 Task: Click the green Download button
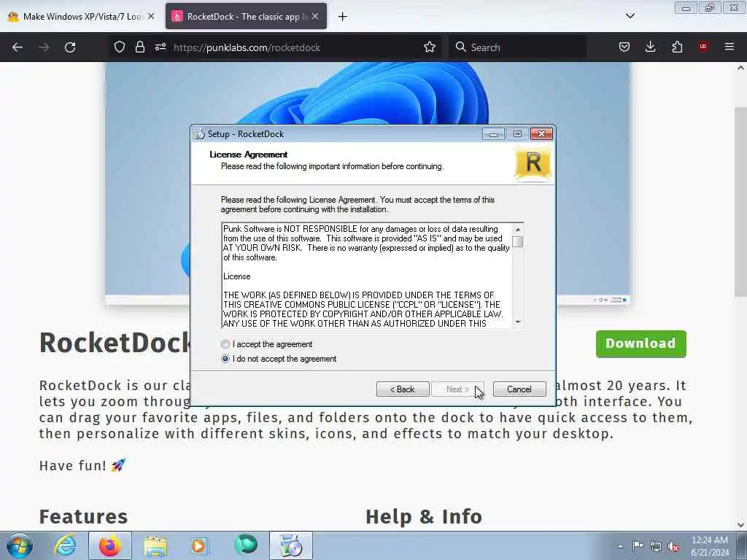[x=640, y=344]
